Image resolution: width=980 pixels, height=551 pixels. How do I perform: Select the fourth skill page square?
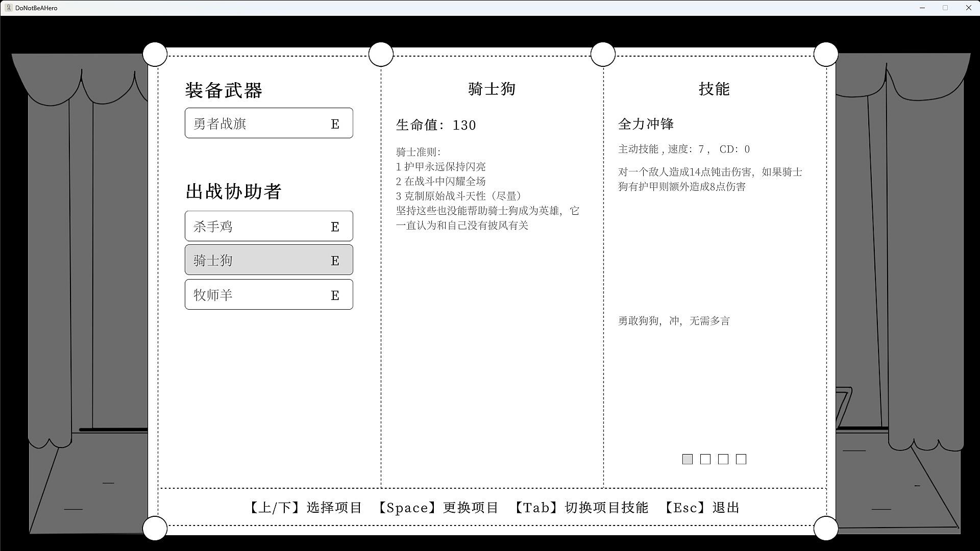[741, 459]
